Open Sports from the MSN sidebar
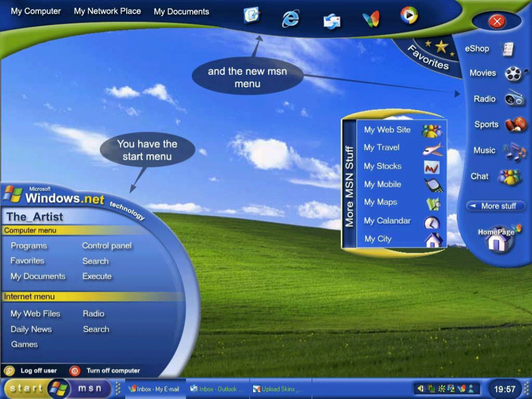Viewport: 532px width, 399px height. (515, 125)
